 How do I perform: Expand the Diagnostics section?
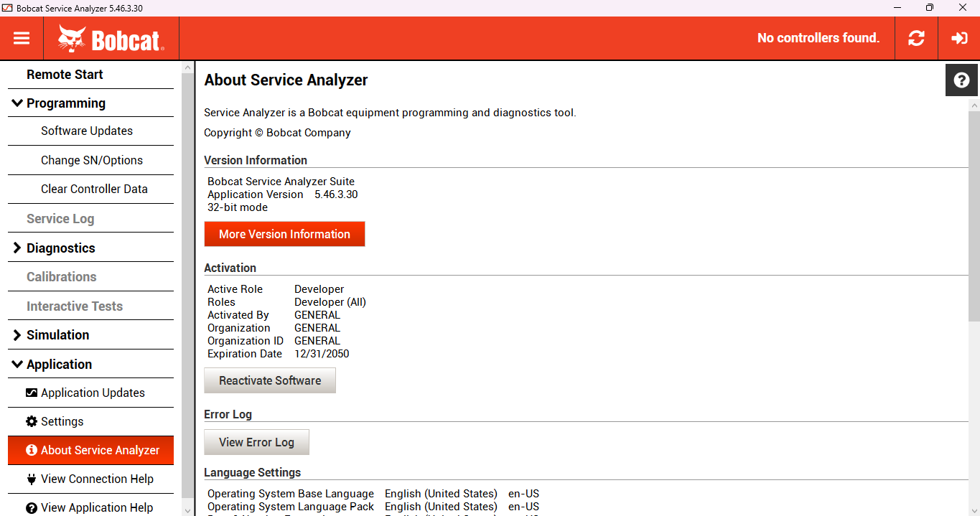tap(17, 248)
